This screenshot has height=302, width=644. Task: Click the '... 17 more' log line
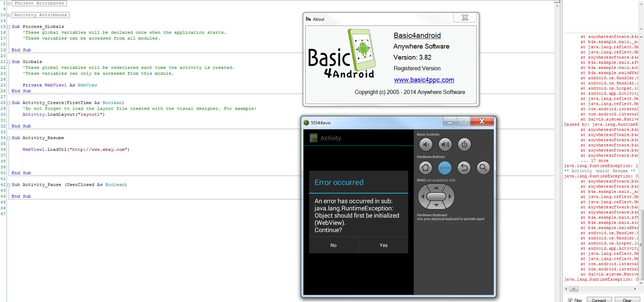tap(594, 160)
